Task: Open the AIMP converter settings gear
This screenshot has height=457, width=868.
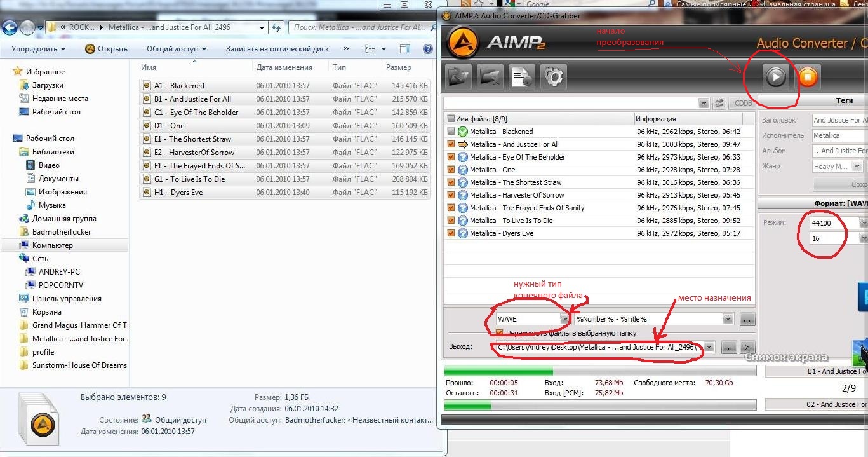Action: [554, 78]
